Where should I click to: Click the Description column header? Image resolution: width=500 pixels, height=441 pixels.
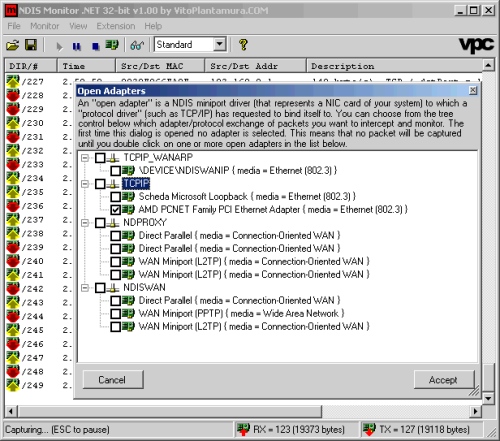394,66
